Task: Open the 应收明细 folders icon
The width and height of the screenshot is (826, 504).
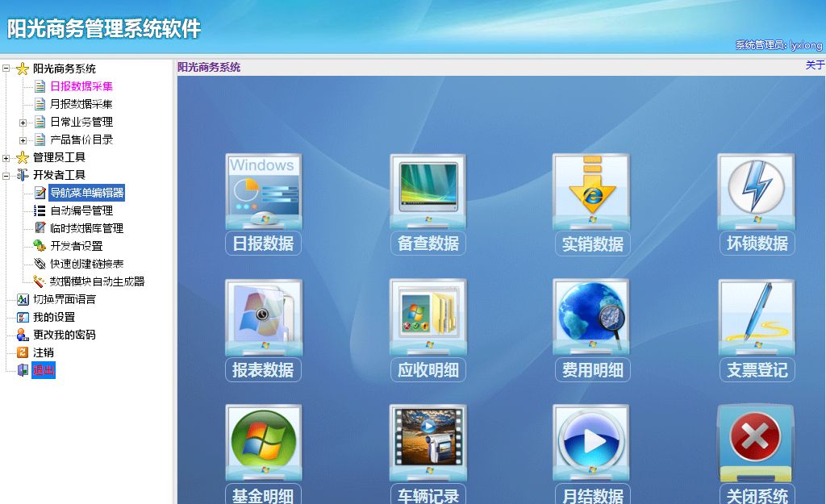Action: point(428,317)
